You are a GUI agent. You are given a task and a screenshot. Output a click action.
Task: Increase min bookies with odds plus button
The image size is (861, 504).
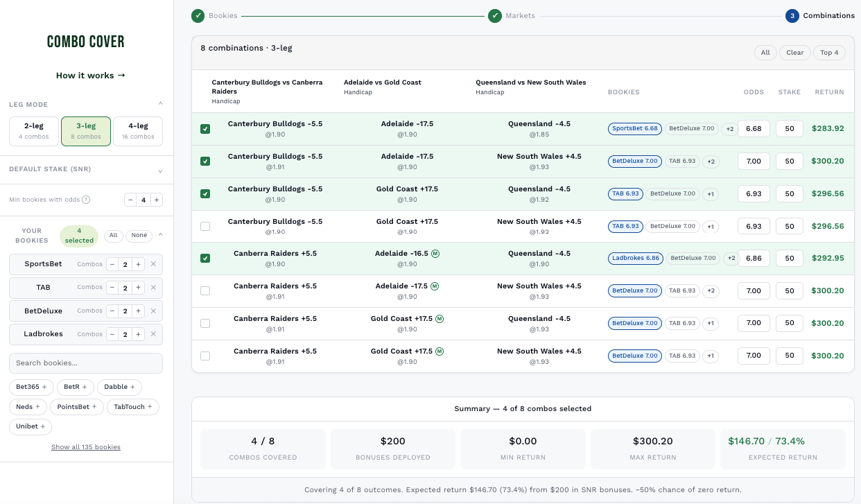coord(157,200)
